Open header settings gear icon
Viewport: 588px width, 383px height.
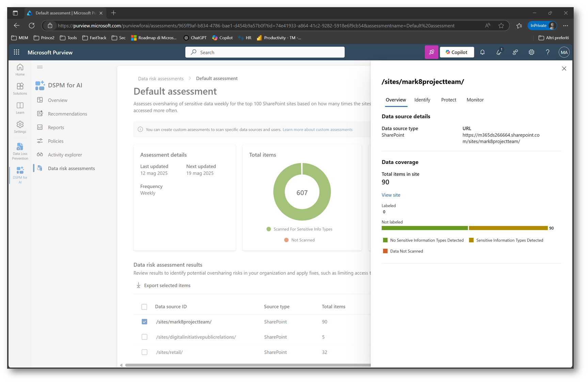[531, 52]
